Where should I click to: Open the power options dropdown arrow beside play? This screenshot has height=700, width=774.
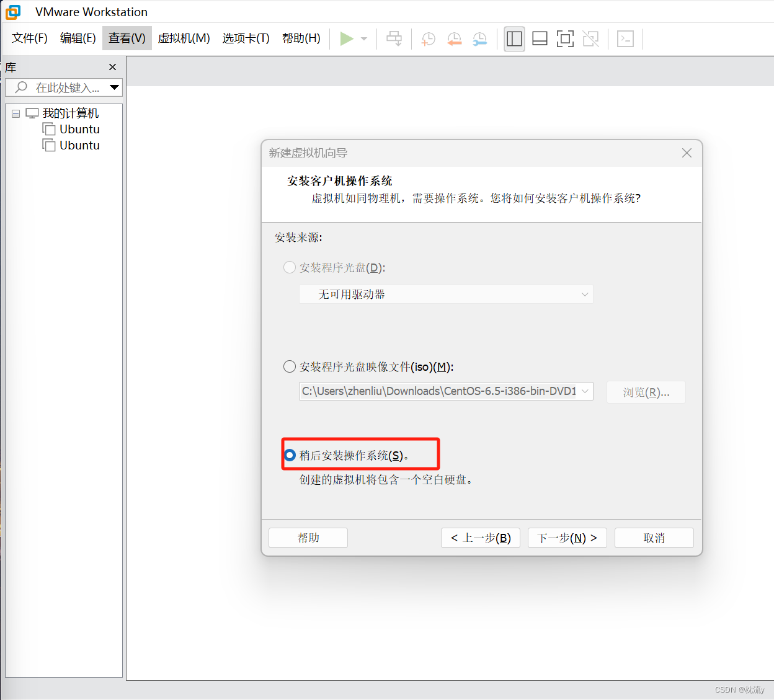(364, 38)
